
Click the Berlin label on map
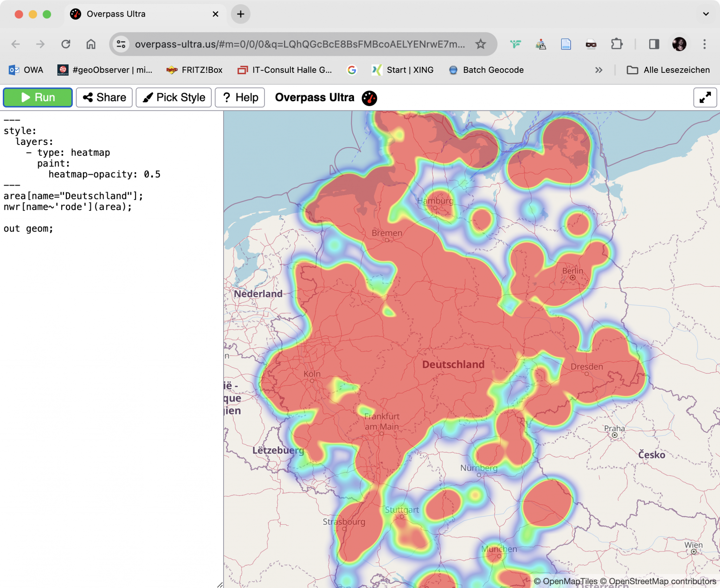(x=572, y=270)
